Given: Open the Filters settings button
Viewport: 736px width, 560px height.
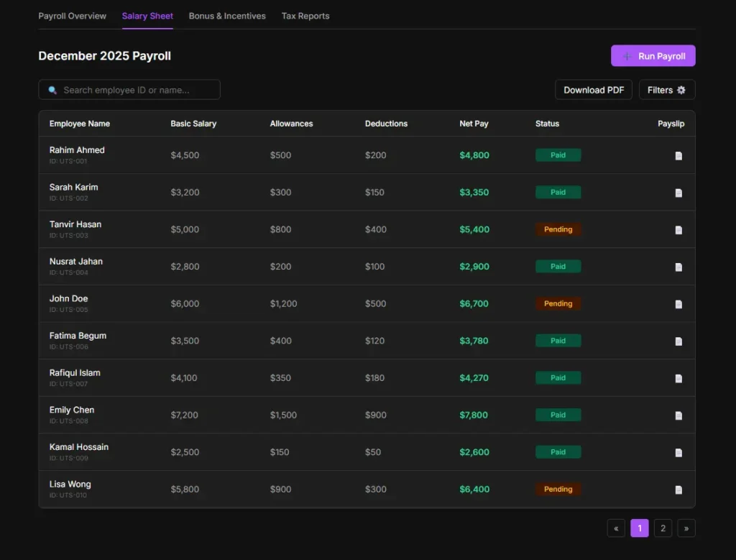Looking at the screenshot, I should 666,90.
